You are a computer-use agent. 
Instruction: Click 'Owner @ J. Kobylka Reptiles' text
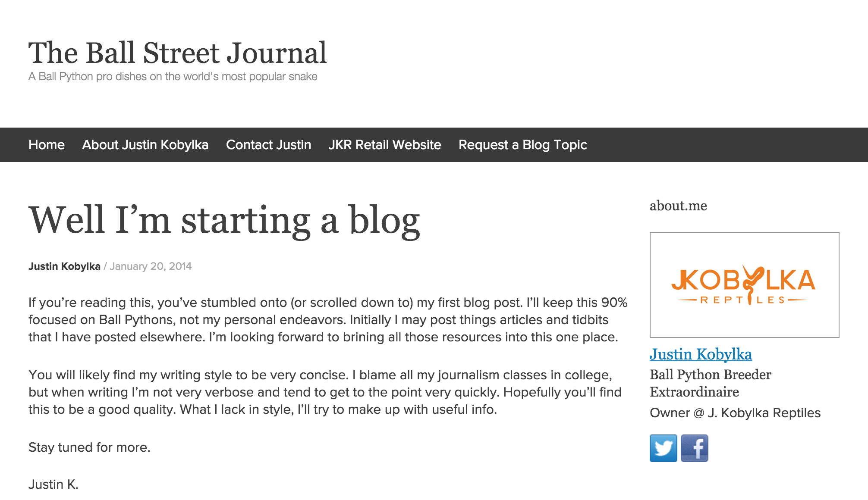735,413
